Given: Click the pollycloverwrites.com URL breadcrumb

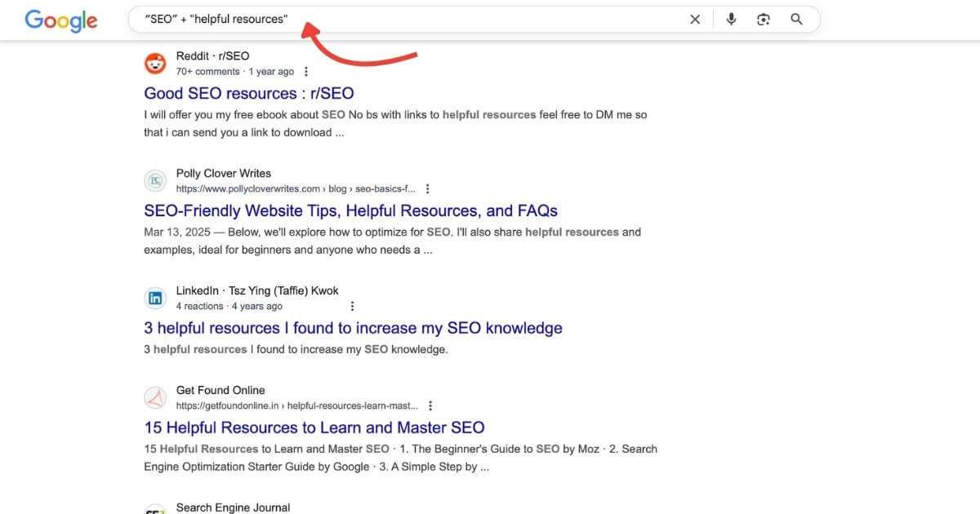Looking at the screenshot, I should tap(295, 189).
